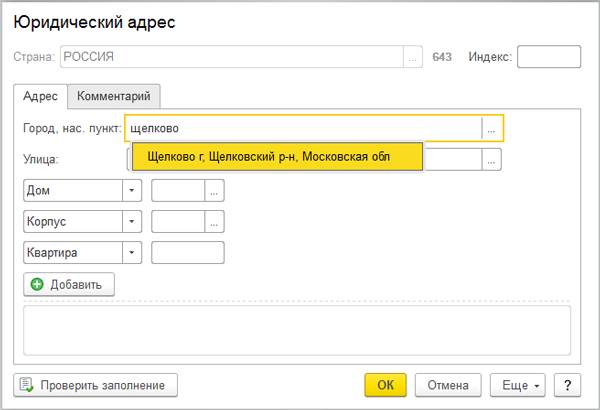Click the Проверить заполнение document icon

pyautogui.click(x=26, y=385)
